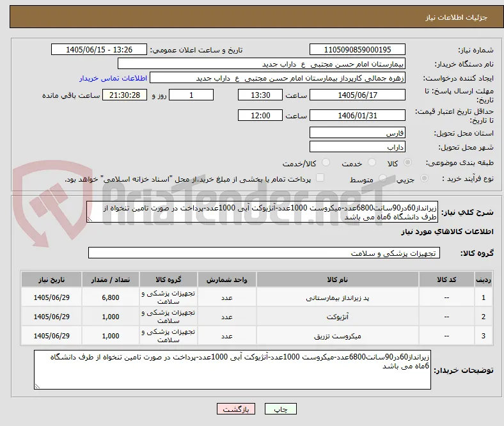Click the نام کالا column header
Viewport: 504px width, 426px height.
(x=338, y=280)
